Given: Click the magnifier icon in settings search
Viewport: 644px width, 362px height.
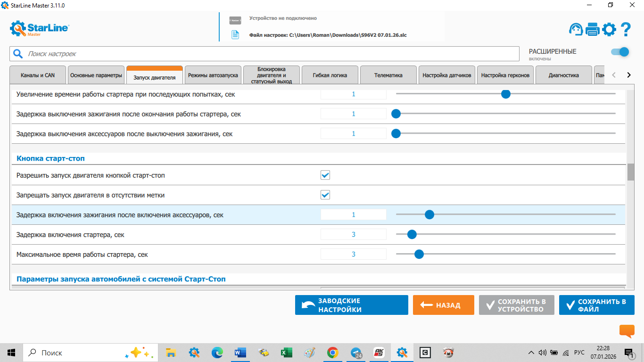Looking at the screenshot, I should click(18, 54).
